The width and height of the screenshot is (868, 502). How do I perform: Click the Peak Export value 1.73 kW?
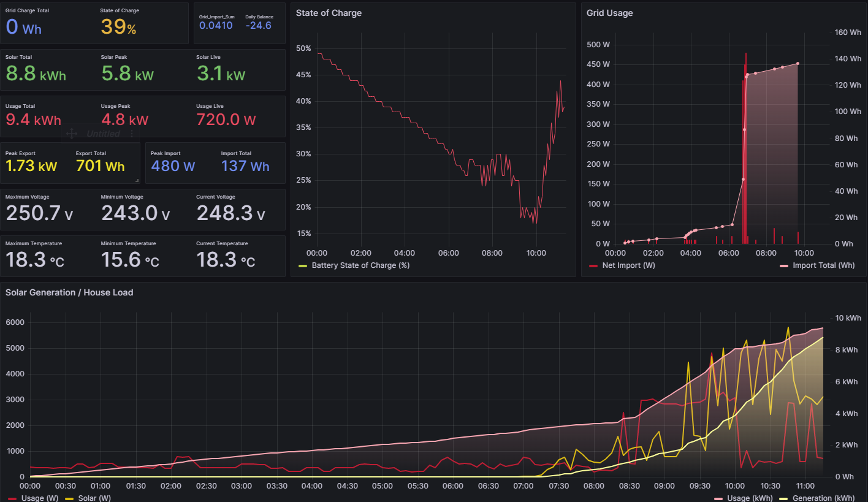tap(31, 166)
